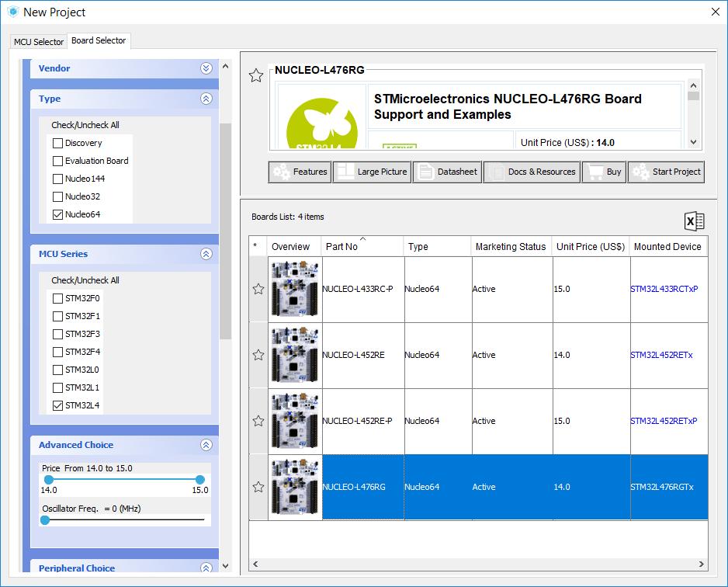This screenshot has width=728, height=587.
Task: Open NUCLEO-L452RE-P board thumbnail
Action: pos(295,421)
